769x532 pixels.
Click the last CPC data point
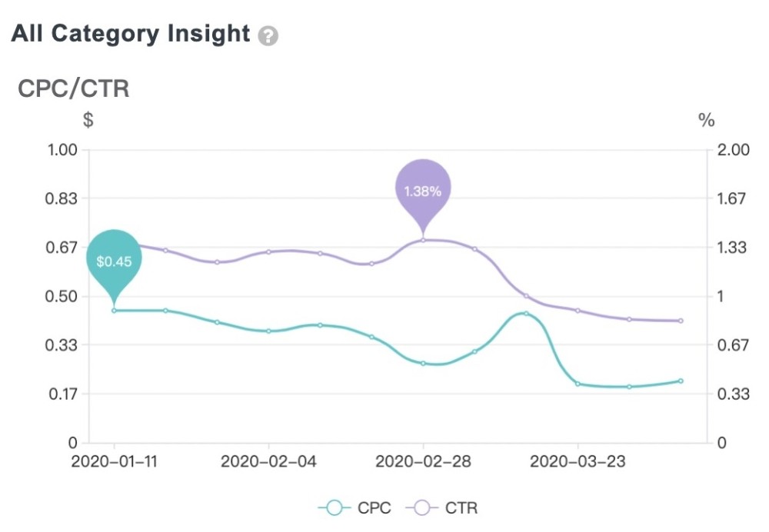click(681, 381)
